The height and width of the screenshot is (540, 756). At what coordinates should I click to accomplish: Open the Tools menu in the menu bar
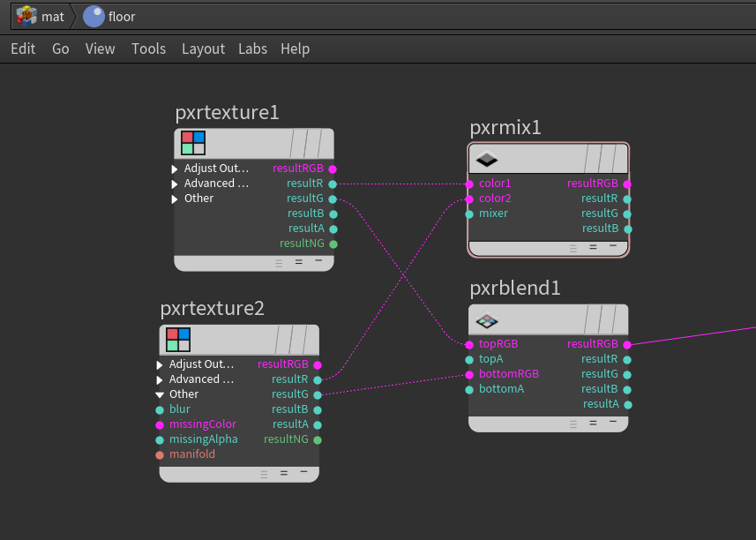point(148,49)
